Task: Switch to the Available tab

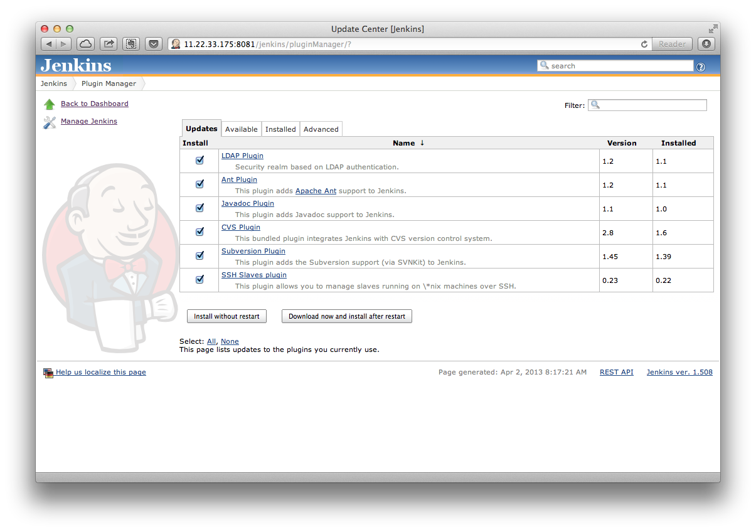Action: tap(242, 129)
